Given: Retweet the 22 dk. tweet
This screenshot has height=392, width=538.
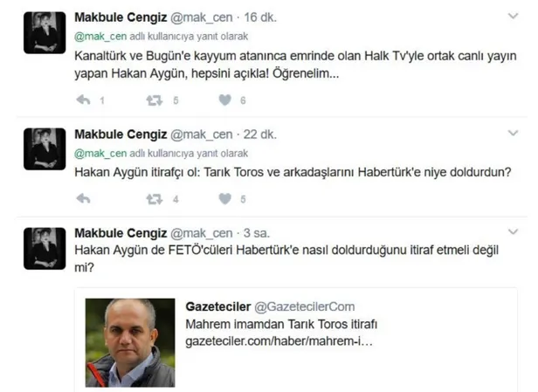Looking at the screenshot, I should pos(155,199).
